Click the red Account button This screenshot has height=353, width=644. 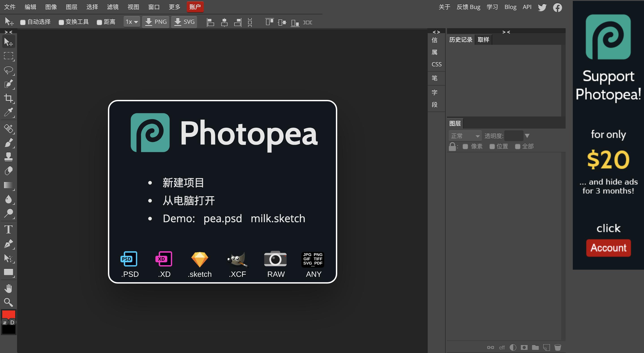pos(608,248)
